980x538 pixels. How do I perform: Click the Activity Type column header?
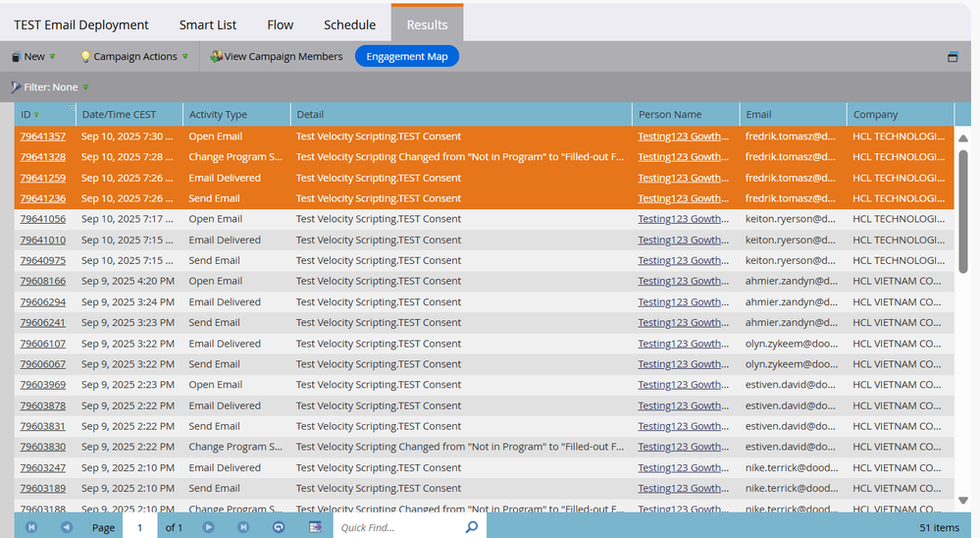236,115
